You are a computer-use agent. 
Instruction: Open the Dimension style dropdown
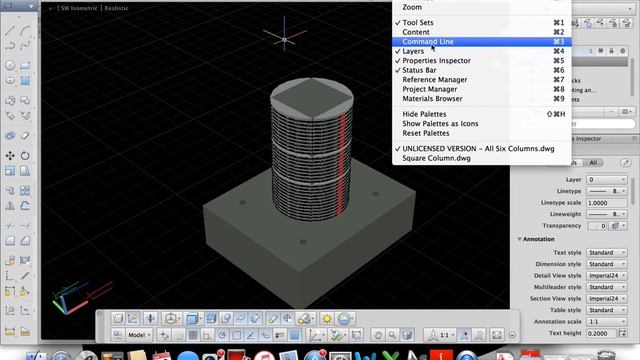[607, 264]
